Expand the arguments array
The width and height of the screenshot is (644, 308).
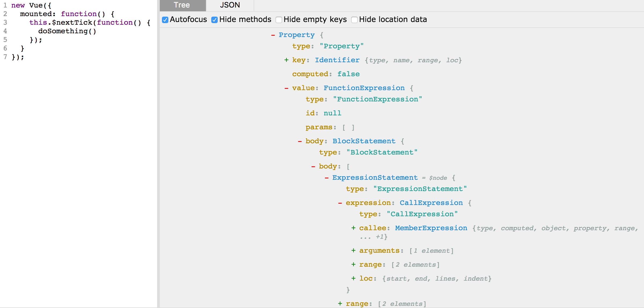(x=354, y=250)
